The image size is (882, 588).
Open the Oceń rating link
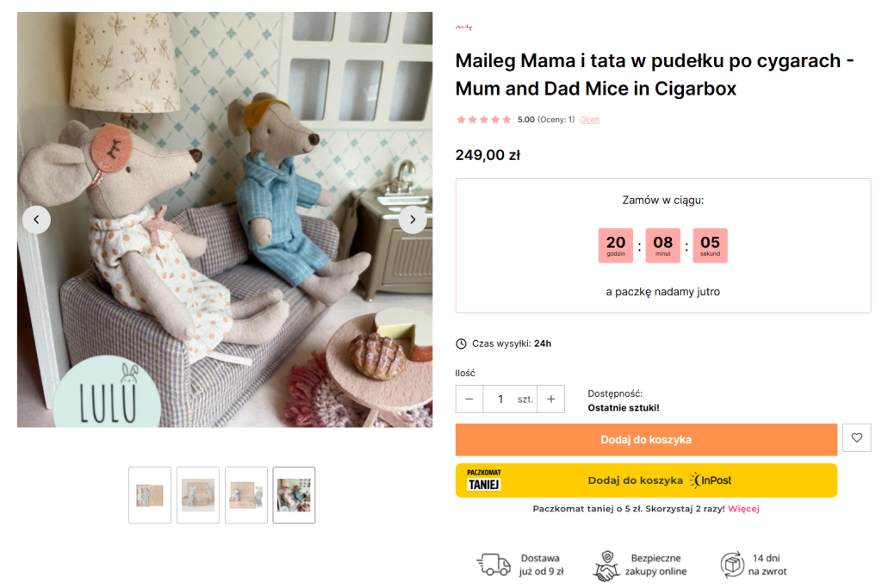coord(589,120)
